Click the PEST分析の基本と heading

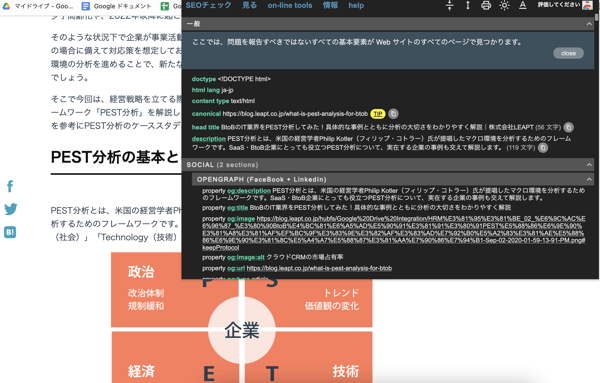115,157
